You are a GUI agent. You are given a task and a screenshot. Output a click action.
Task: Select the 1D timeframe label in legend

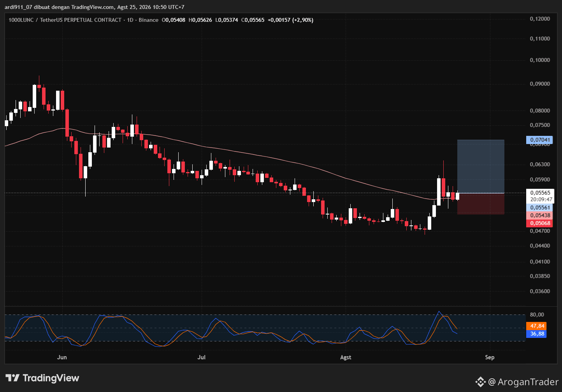pos(130,20)
